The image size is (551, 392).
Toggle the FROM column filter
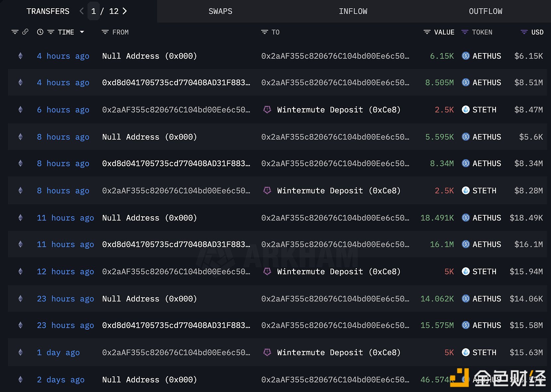click(105, 32)
